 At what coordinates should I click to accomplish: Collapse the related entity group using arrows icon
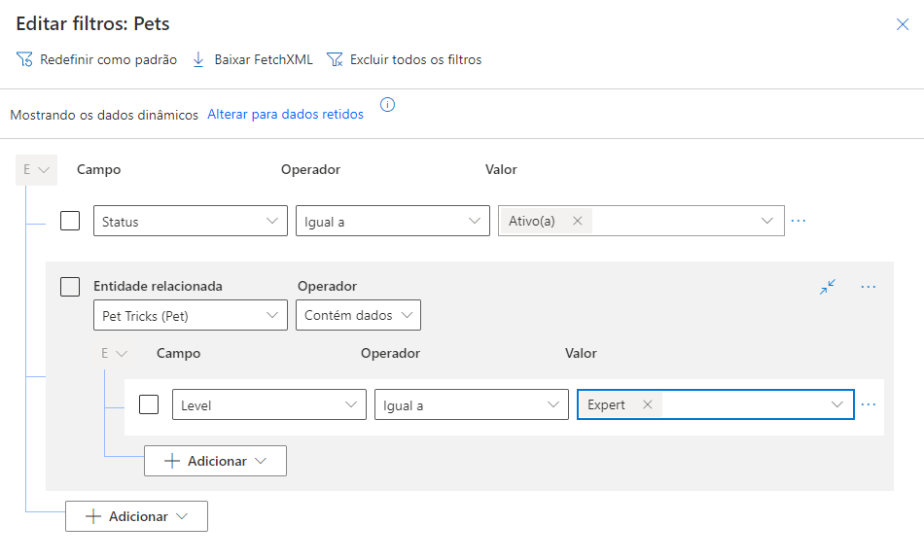click(828, 287)
